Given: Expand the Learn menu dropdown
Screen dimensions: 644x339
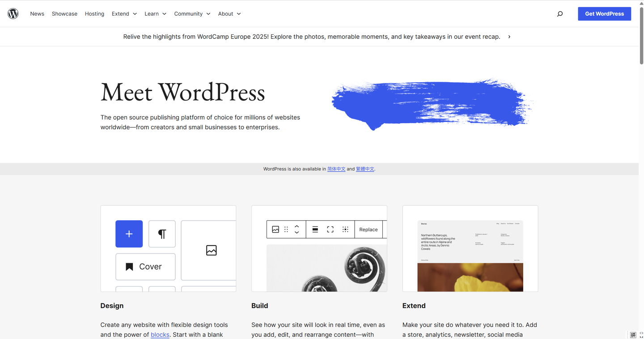Looking at the screenshot, I should click(155, 14).
